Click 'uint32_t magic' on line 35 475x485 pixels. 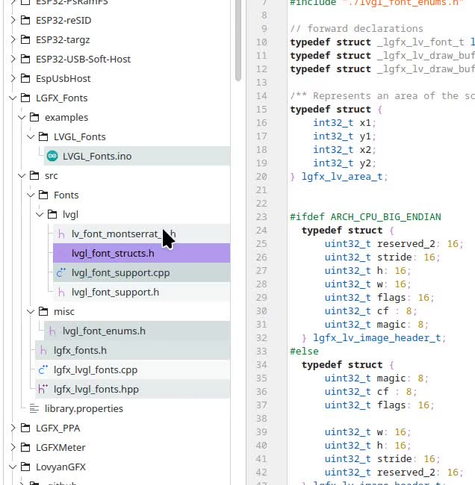(x=365, y=378)
